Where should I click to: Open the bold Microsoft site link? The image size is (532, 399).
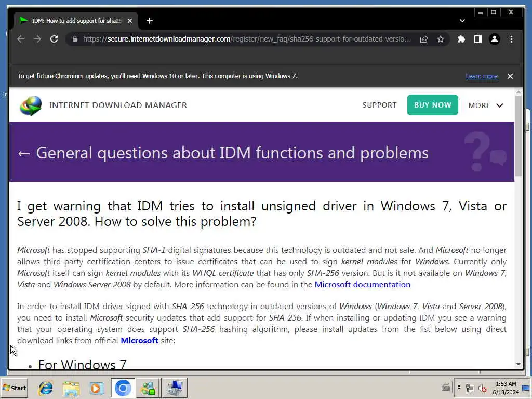point(139,340)
